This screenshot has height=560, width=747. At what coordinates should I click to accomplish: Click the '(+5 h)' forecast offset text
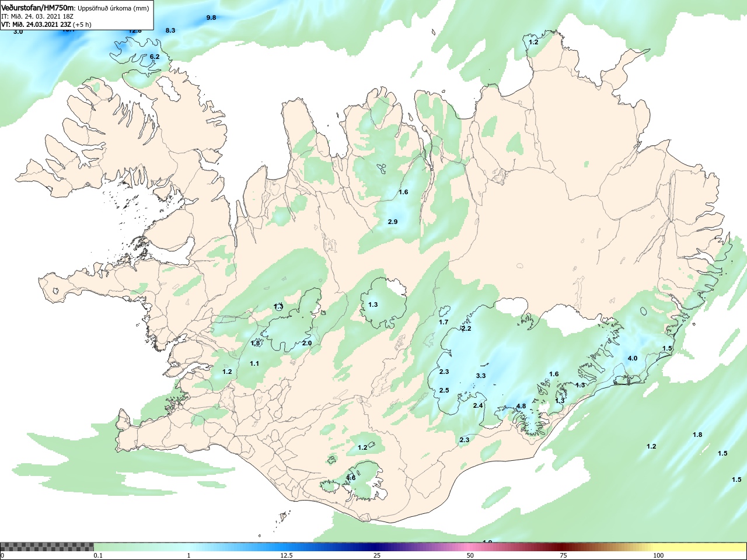click(82, 24)
